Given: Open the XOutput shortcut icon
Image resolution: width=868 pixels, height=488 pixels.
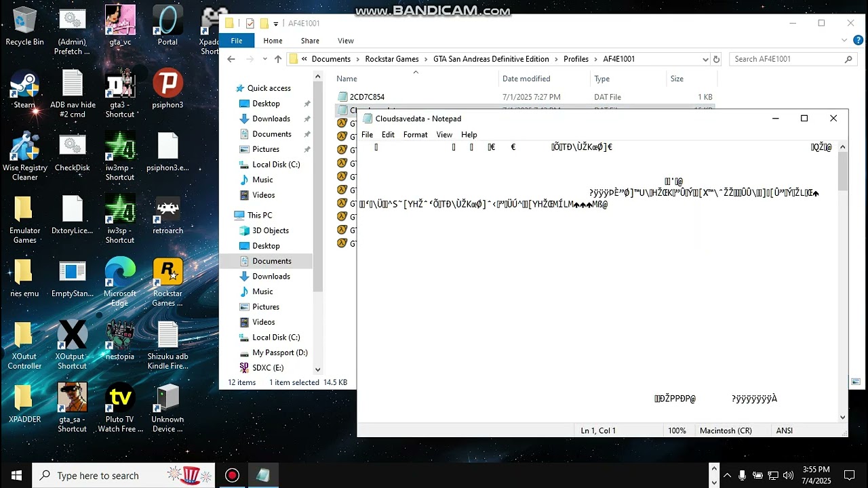Looking at the screenshot, I should (72, 346).
